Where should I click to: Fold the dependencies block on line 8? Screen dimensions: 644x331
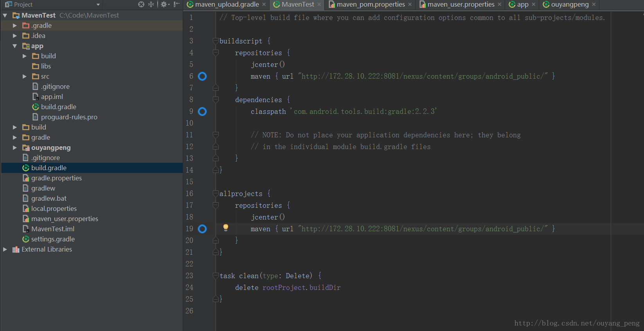click(216, 99)
